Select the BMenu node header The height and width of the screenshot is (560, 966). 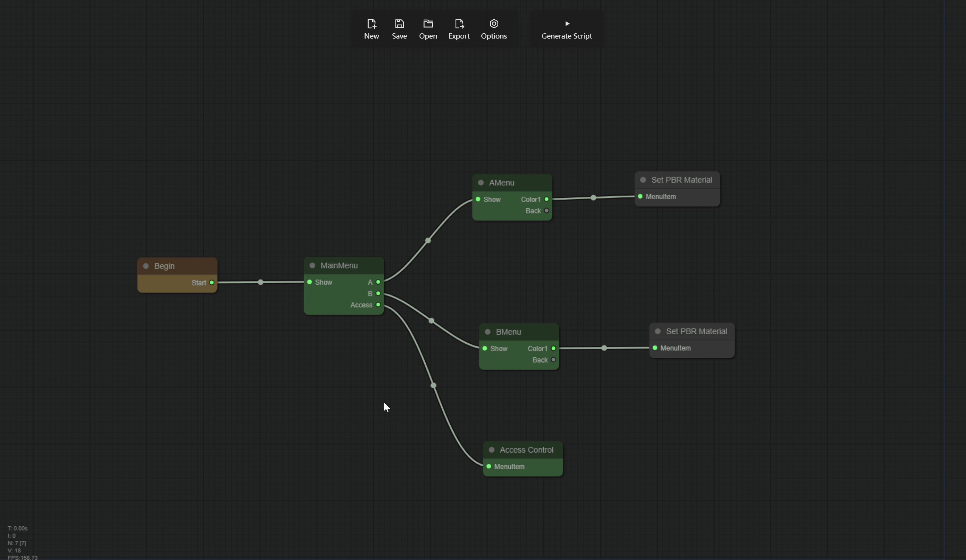click(x=508, y=332)
